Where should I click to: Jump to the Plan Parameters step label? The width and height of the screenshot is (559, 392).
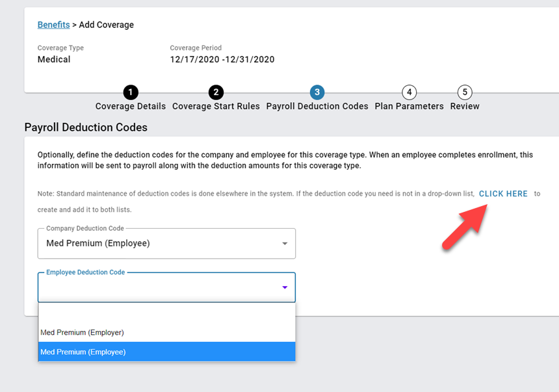click(409, 107)
